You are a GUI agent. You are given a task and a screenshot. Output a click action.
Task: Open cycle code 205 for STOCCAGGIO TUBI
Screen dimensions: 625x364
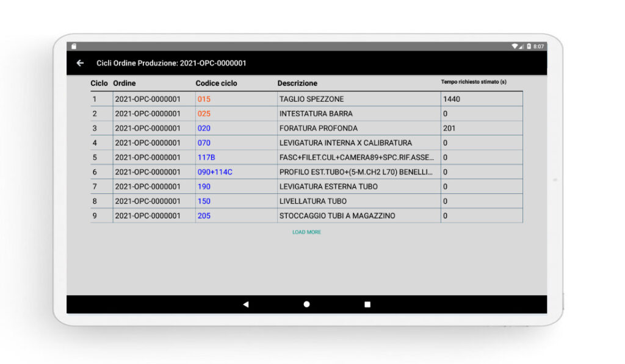tap(202, 216)
